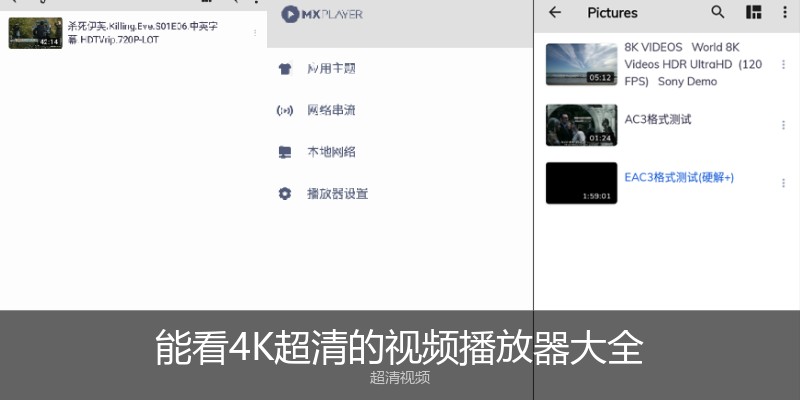800x400 pixels.
Task: Click the 超清视频 tag under caption
Action: 399,378
